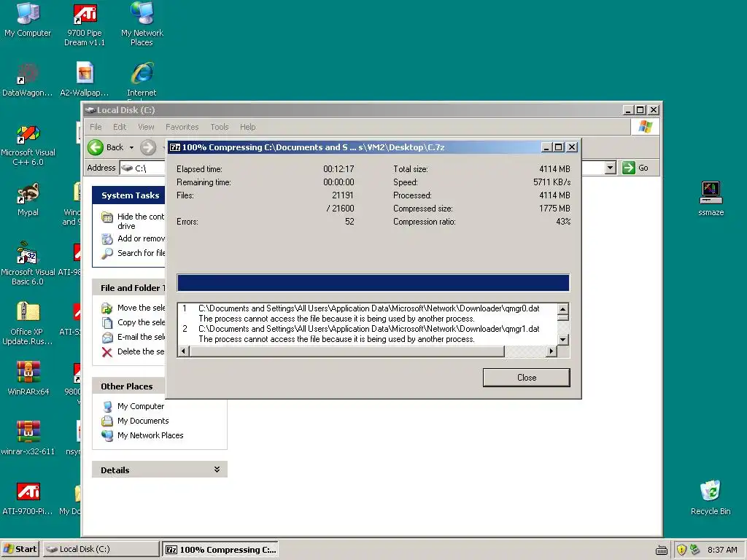Click the System Tasks panel header
Image resolution: width=747 pixels, height=560 pixels.
click(130, 195)
